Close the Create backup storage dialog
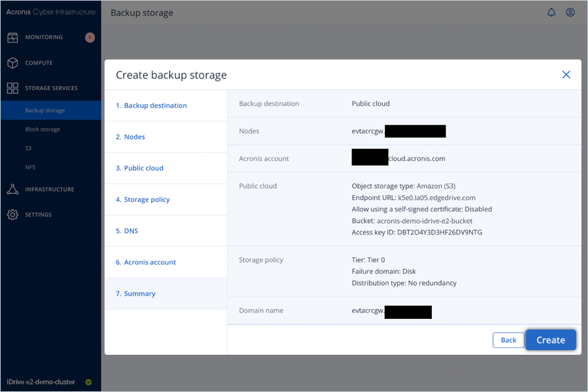588x392 pixels. pos(566,74)
